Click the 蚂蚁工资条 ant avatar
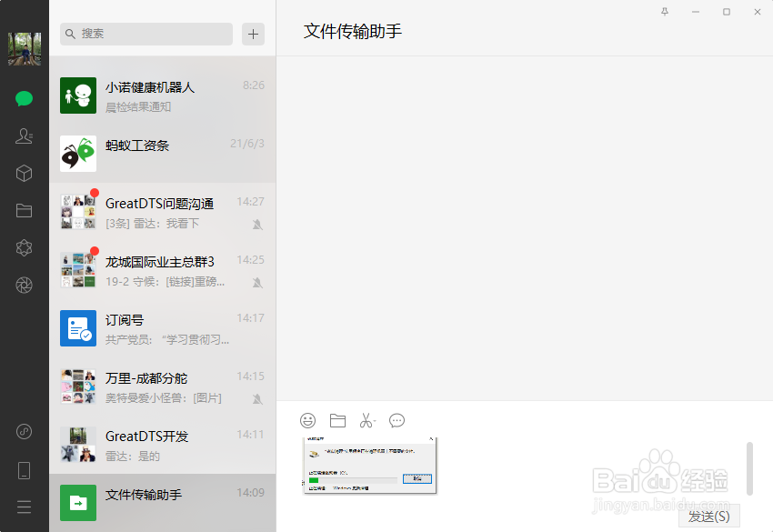Screen dimensions: 773x532 tap(78, 154)
